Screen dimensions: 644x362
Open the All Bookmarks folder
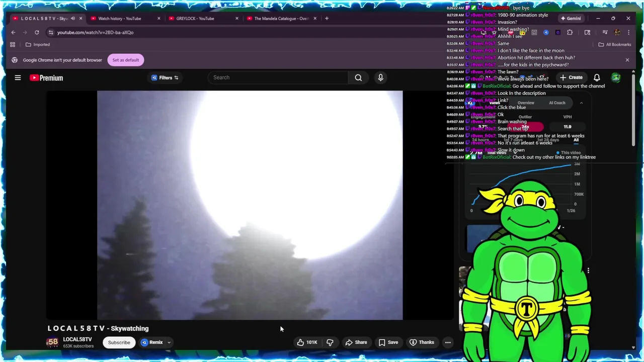coord(615,45)
